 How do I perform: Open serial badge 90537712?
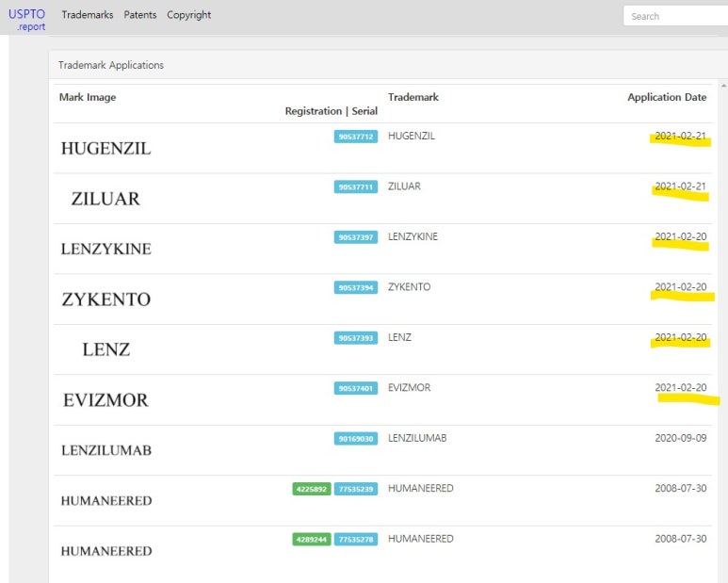(x=356, y=137)
